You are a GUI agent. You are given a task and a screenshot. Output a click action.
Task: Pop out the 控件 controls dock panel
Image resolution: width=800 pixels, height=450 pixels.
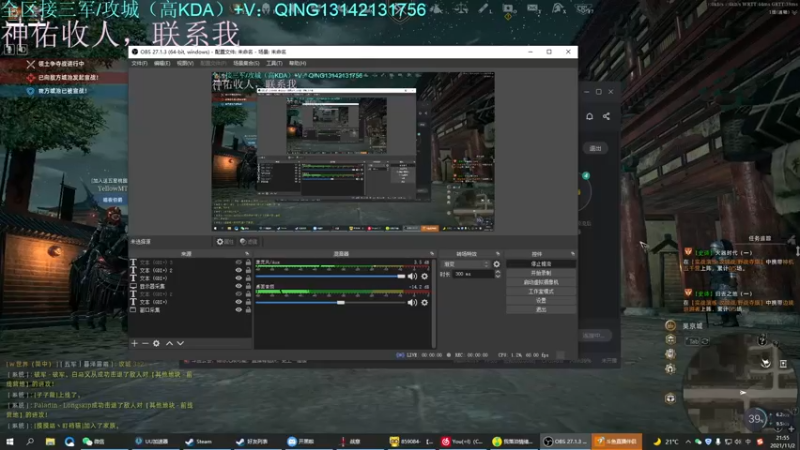(572, 254)
